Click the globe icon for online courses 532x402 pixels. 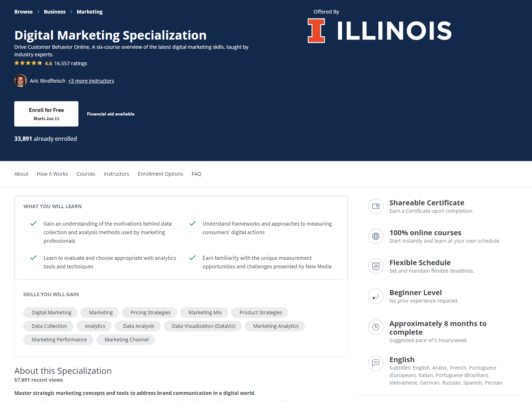[x=376, y=236]
